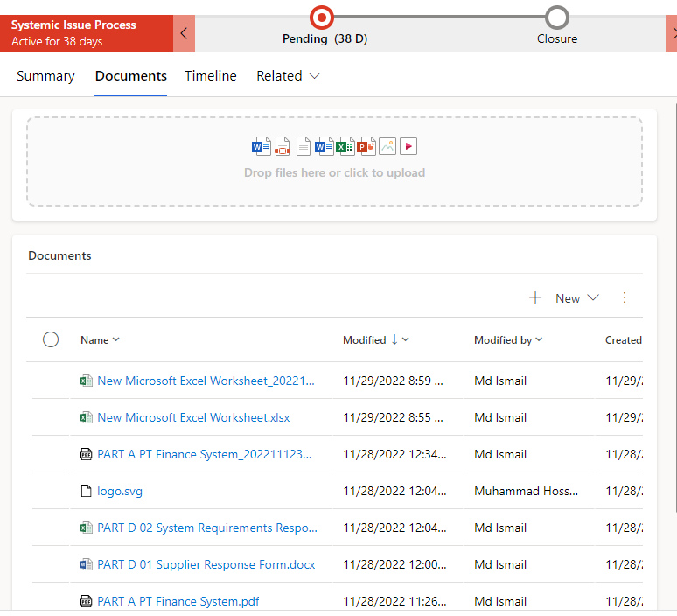Open the logo.svg file link
This screenshot has width=677, height=616.
click(x=120, y=491)
